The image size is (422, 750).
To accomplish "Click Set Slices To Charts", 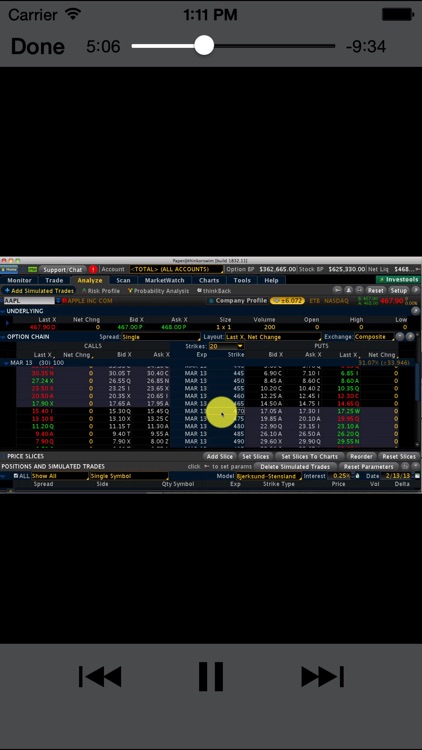I will click(x=309, y=456).
